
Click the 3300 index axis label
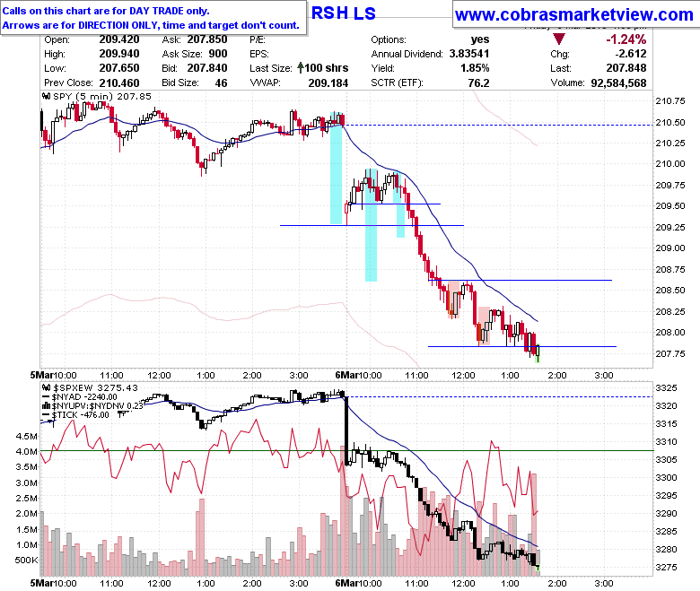[x=666, y=478]
